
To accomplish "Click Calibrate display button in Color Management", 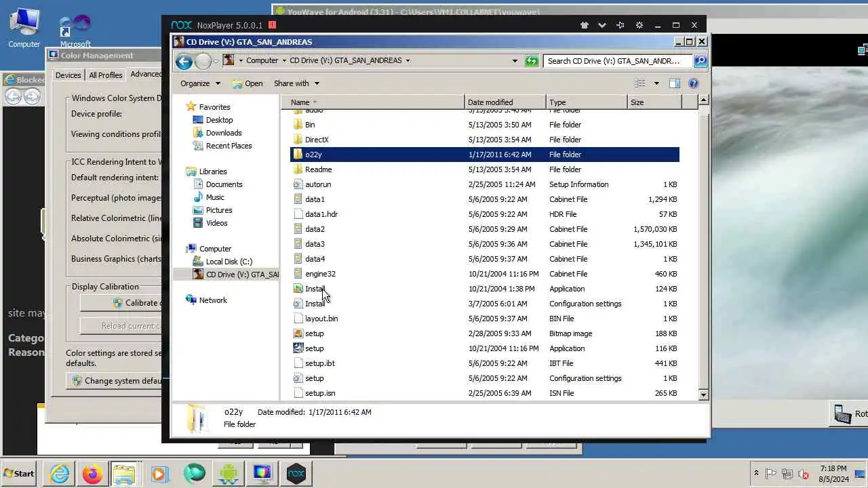I will (121, 303).
